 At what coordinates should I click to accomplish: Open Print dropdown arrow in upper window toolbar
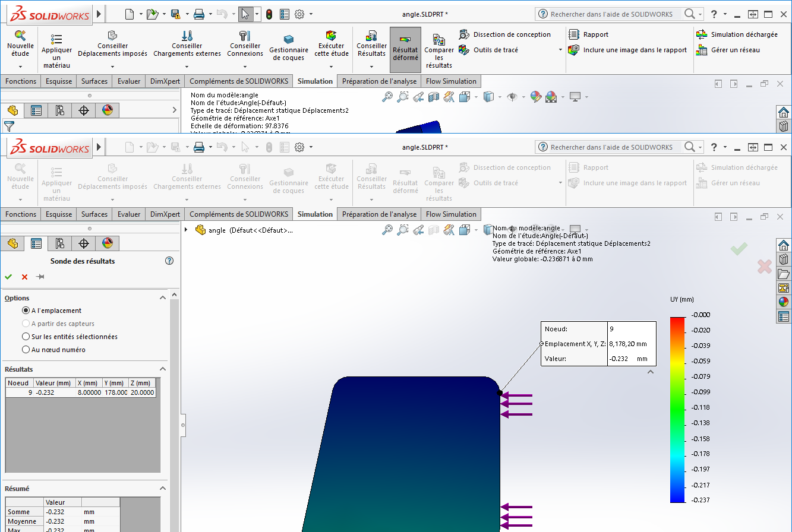click(210, 14)
